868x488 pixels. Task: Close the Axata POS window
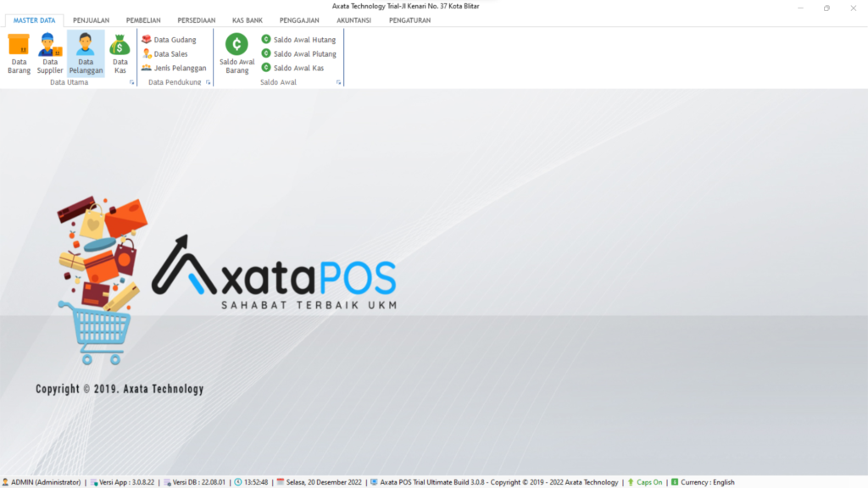coord(853,8)
